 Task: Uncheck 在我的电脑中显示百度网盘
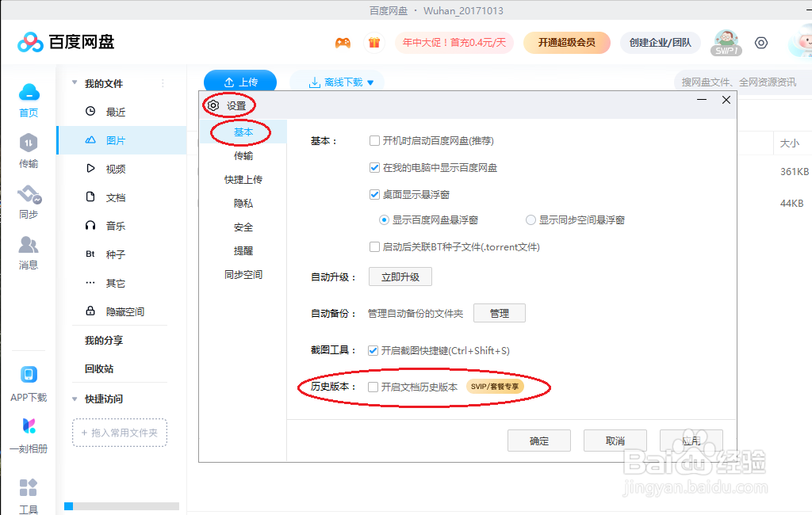tap(374, 168)
